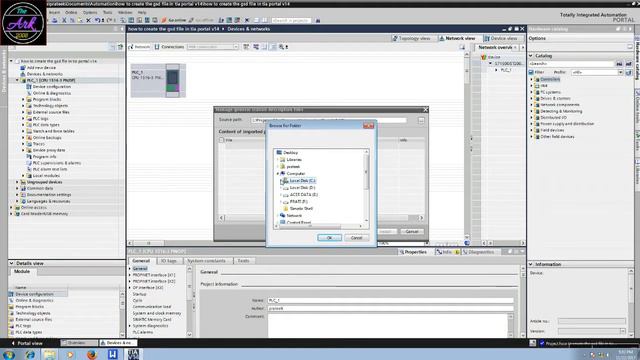Click browse (...) button next to Source path
The image size is (640, 360).
[x=421, y=120]
